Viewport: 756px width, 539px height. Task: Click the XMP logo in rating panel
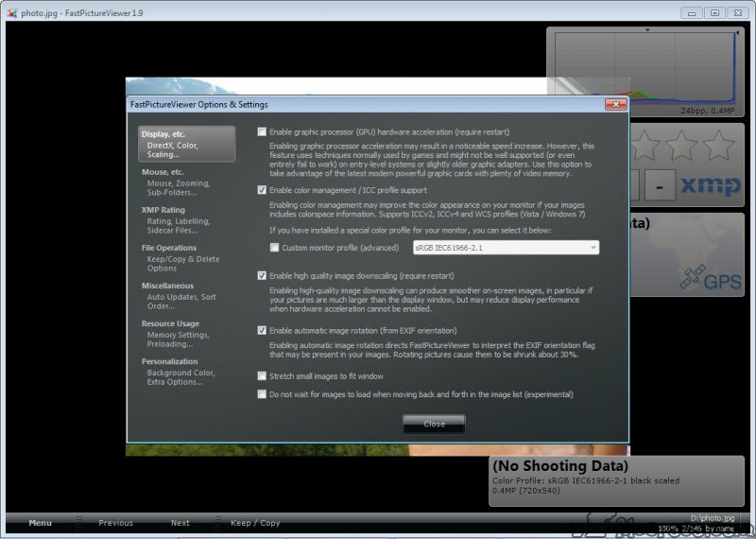(x=712, y=183)
